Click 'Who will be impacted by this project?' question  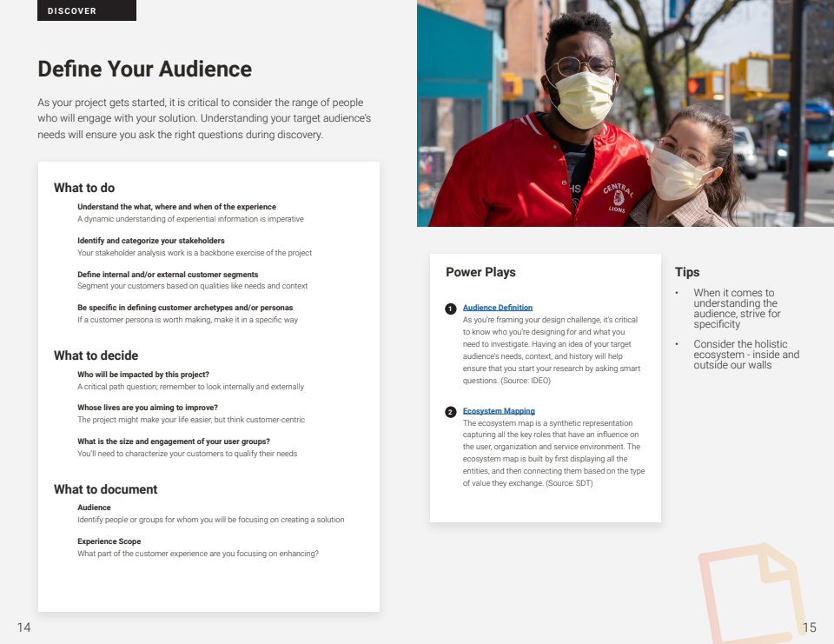tap(142, 375)
